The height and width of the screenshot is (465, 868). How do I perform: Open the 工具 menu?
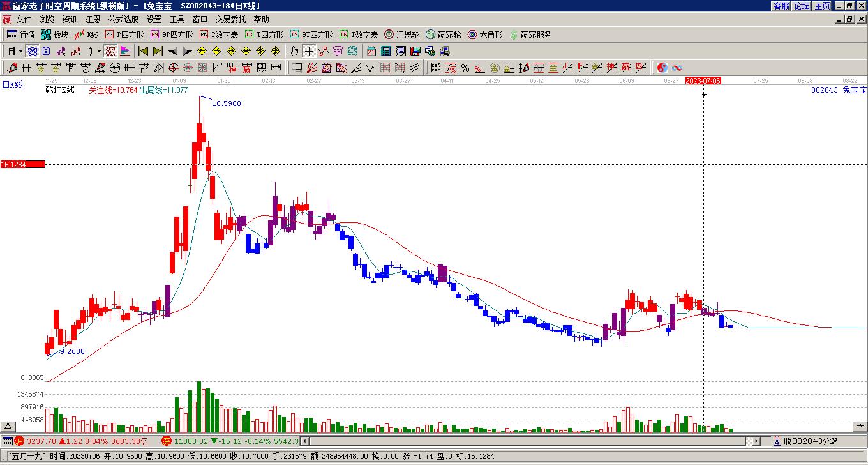click(177, 19)
